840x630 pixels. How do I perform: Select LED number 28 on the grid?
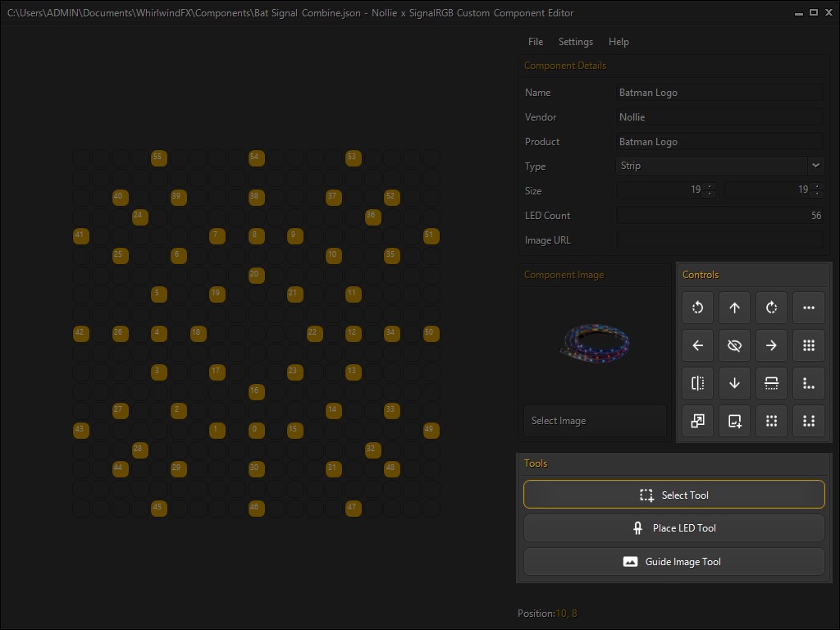click(139, 450)
